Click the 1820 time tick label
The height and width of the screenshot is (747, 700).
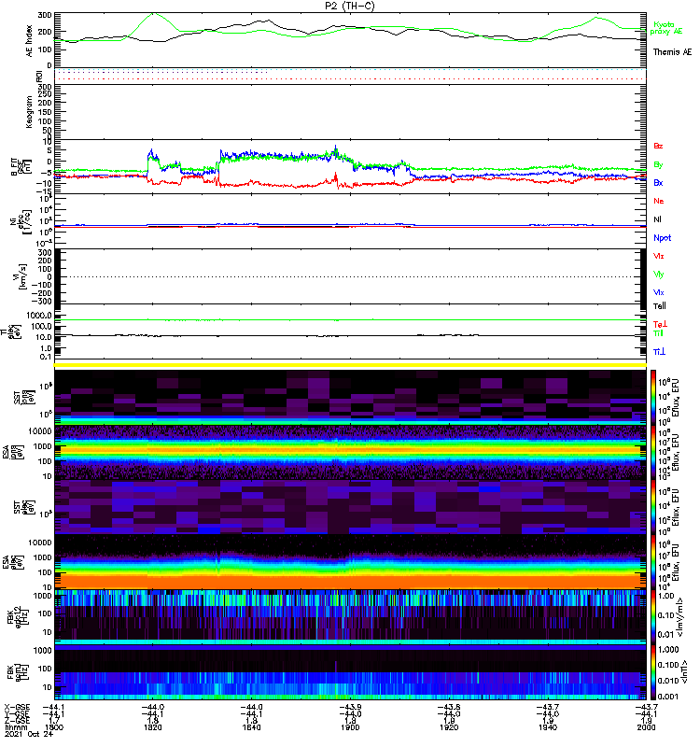pos(152,727)
